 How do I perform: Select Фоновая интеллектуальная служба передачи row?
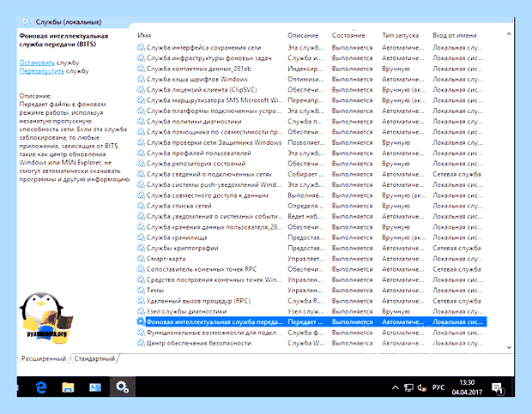311,321
